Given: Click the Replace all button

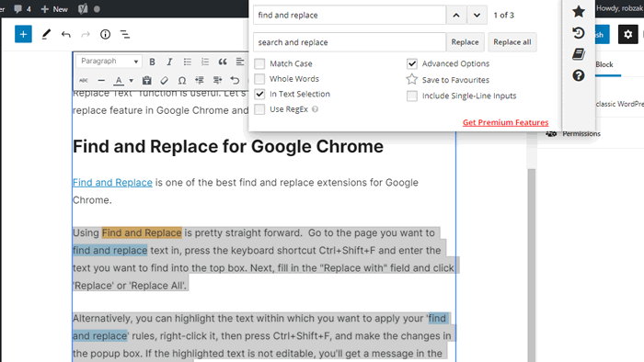Looking at the screenshot, I should pyautogui.click(x=512, y=42).
